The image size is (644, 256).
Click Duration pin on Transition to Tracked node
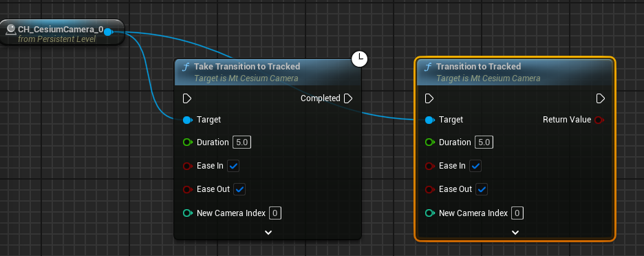pos(430,142)
